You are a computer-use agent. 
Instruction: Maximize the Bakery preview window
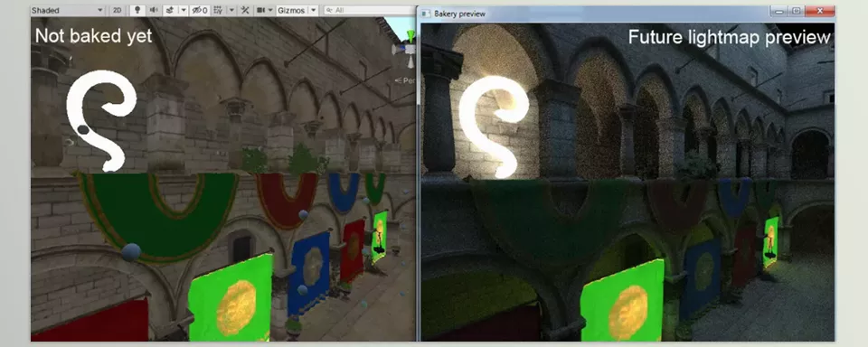(796, 11)
